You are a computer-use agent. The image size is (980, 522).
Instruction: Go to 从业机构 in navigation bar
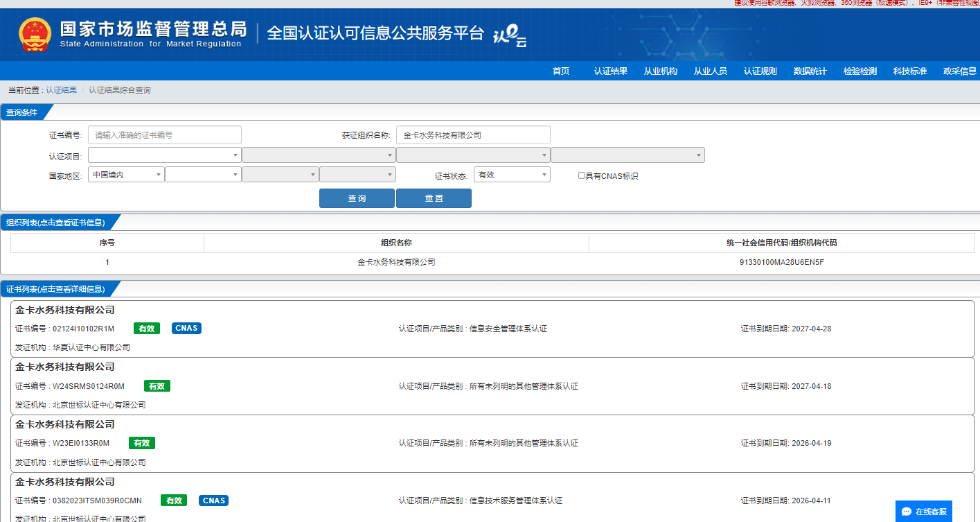tap(660, 71)
